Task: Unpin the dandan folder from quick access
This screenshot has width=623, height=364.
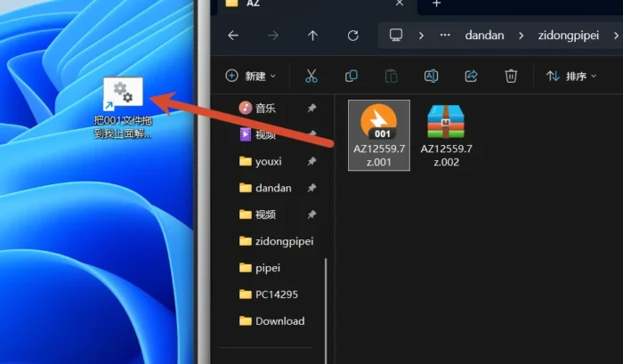Action: [311, 188]
